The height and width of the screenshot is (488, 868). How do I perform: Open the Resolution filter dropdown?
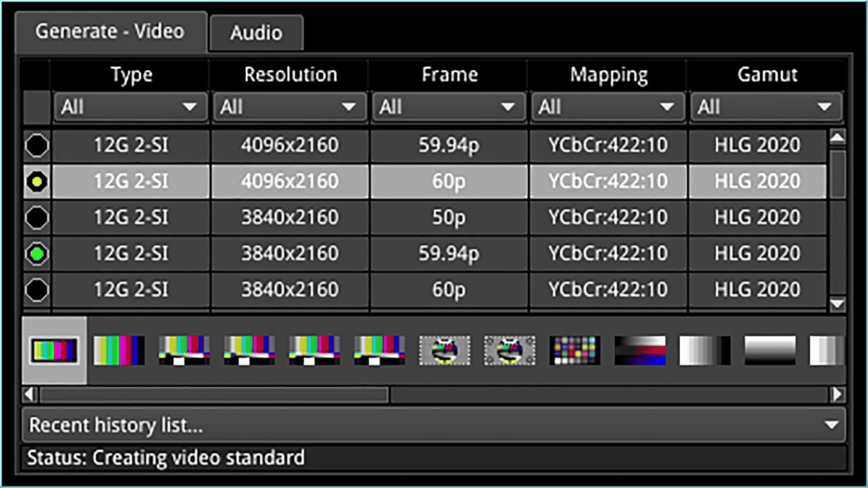[290, 107]
